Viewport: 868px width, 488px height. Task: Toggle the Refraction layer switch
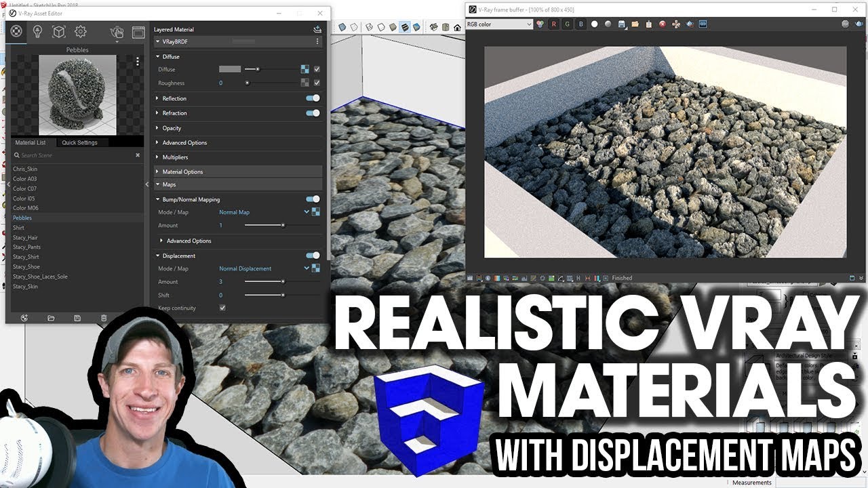click(313, 113)
